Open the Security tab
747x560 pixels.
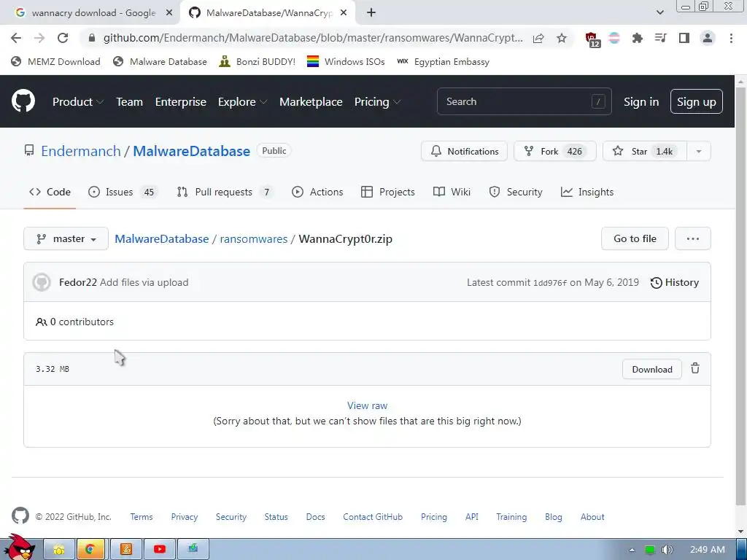point(516,192)
